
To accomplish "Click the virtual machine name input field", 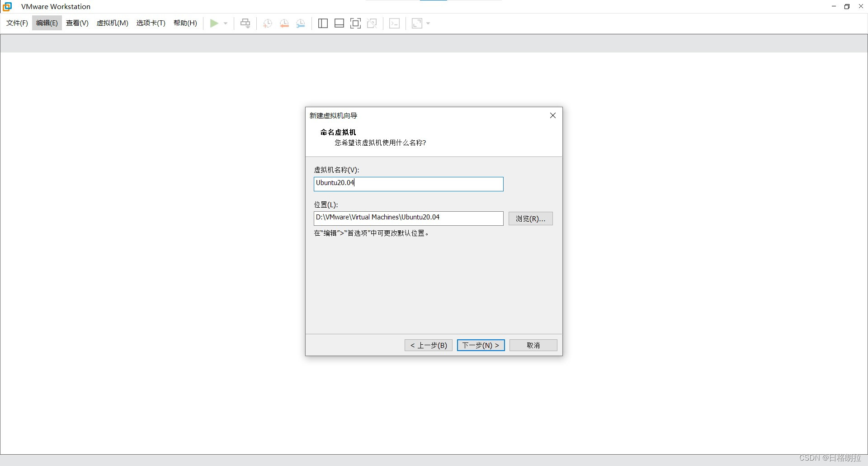I will coord(409,184).
